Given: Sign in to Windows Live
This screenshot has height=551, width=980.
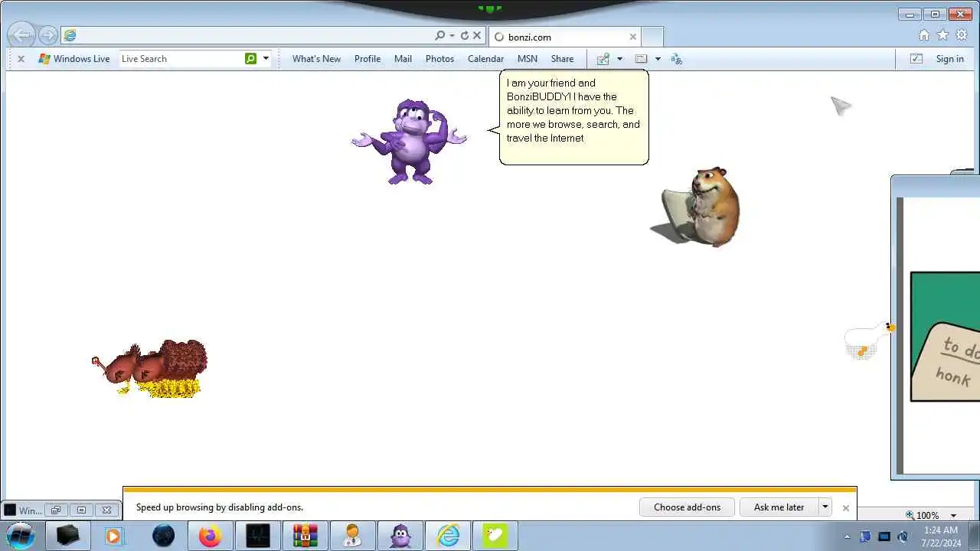Looking at the screenshot, I should [x=949, y=59].
